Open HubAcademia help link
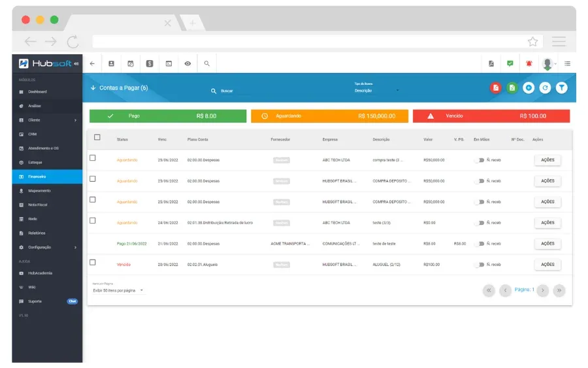This screenshot has width=588, height=368. pyautogui.click(x=47, y=273)
